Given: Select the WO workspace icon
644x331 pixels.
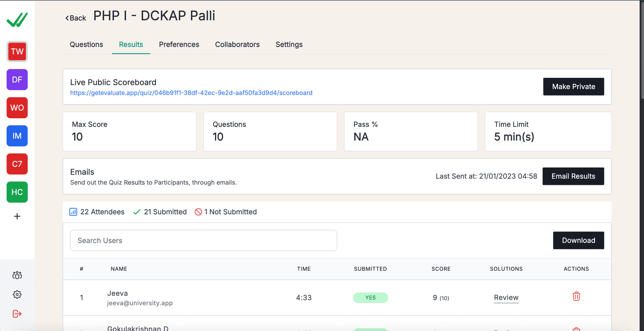Looking at the screenshot, I should point(17,108).
